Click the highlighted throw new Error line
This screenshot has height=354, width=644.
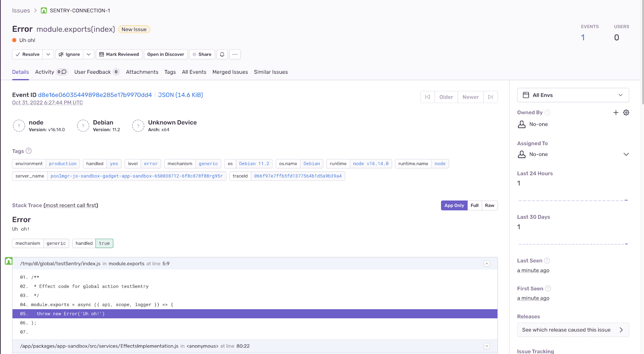pyautogui.click(x=255, y=314)
